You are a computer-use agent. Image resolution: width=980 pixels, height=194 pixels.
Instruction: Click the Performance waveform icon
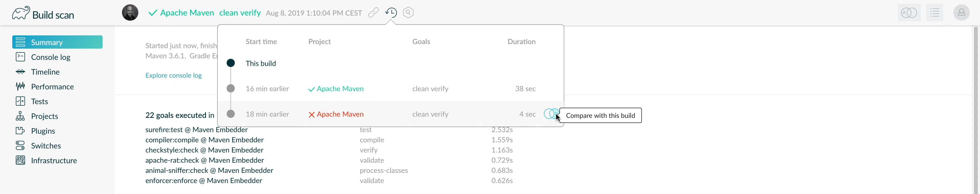[20, 87]
